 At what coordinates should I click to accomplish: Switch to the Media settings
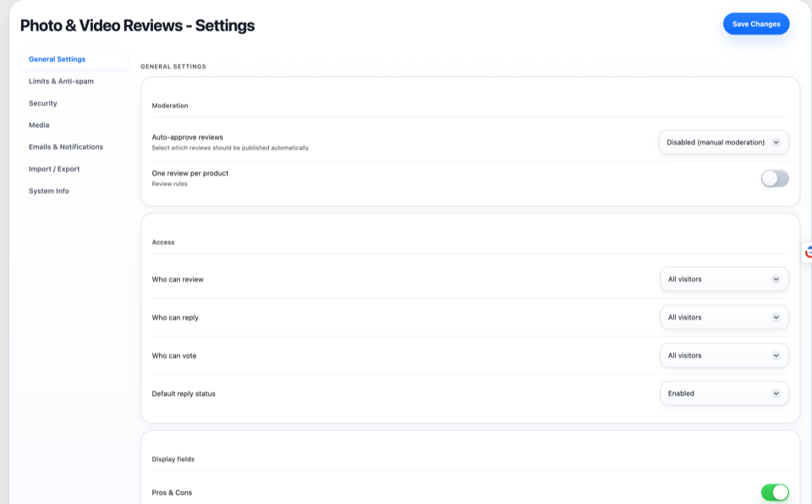(x=39, y=125)
